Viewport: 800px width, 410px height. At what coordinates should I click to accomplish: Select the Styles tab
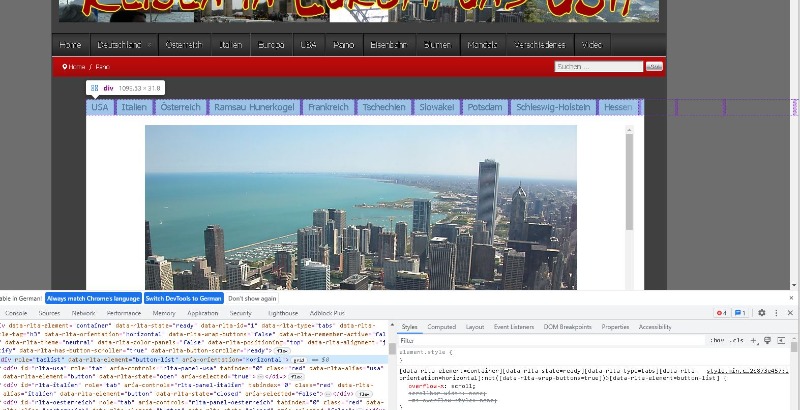tap(409, 327)
